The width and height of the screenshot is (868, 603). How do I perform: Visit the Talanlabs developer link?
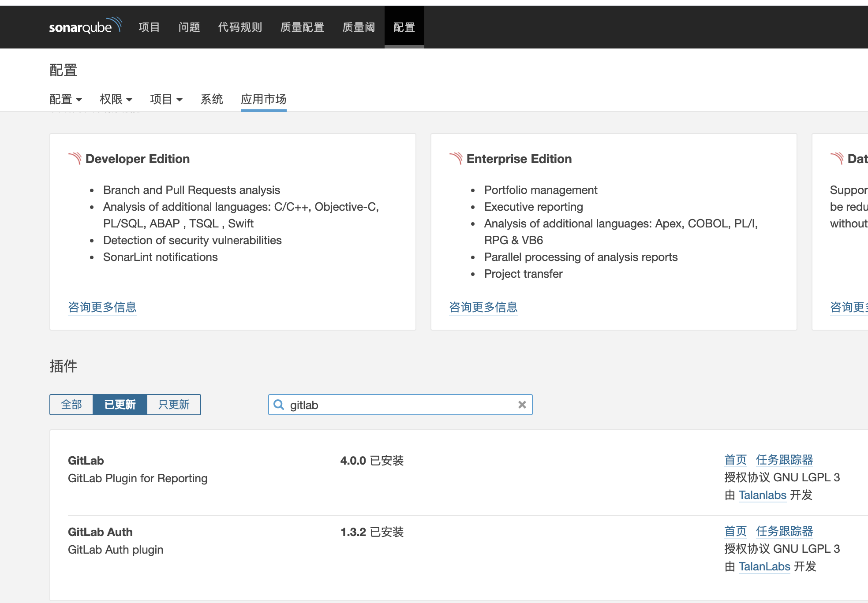[x=763, y=495]
